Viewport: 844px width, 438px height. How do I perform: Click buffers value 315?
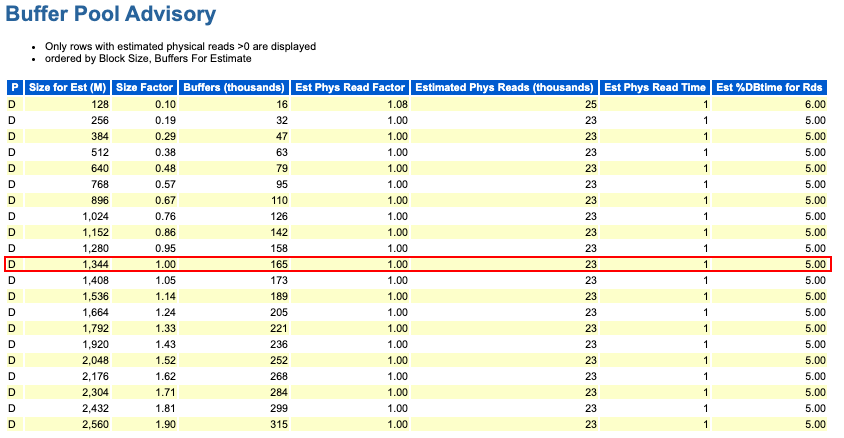[x=279, y=424]
